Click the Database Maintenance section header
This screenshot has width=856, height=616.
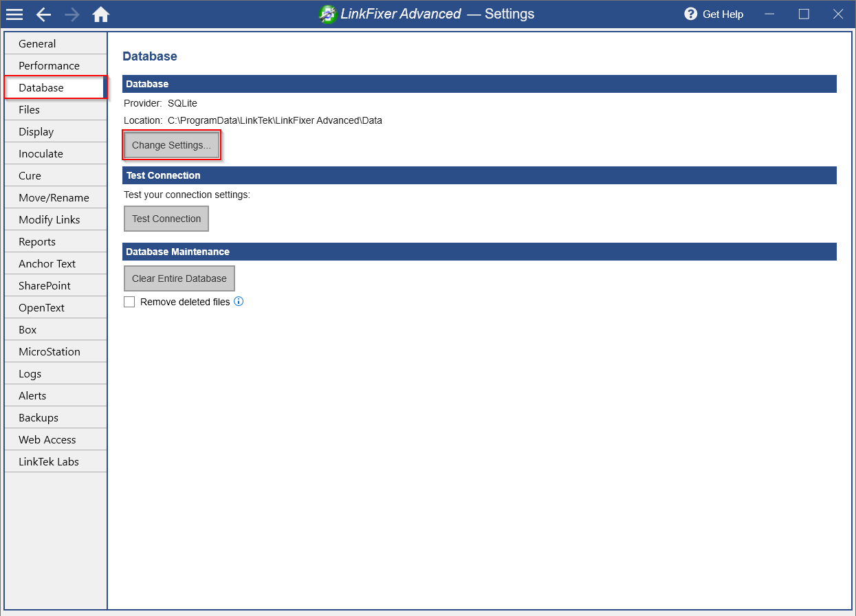[x=480, y=252]
